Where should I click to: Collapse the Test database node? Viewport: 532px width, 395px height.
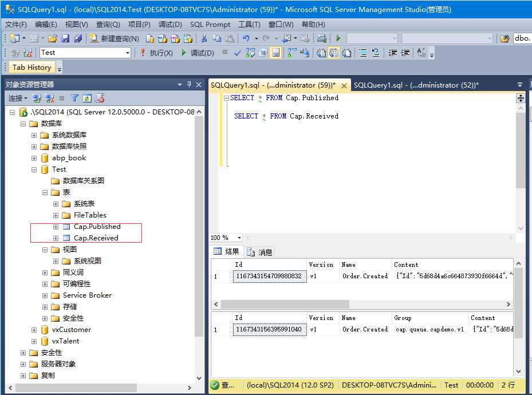(34, 169)
